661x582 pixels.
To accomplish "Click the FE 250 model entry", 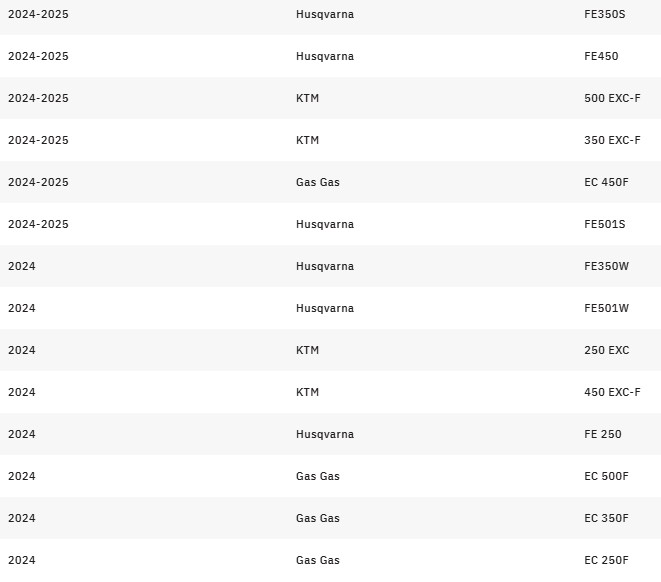I will pyautogui.click(x=602, y=435).
